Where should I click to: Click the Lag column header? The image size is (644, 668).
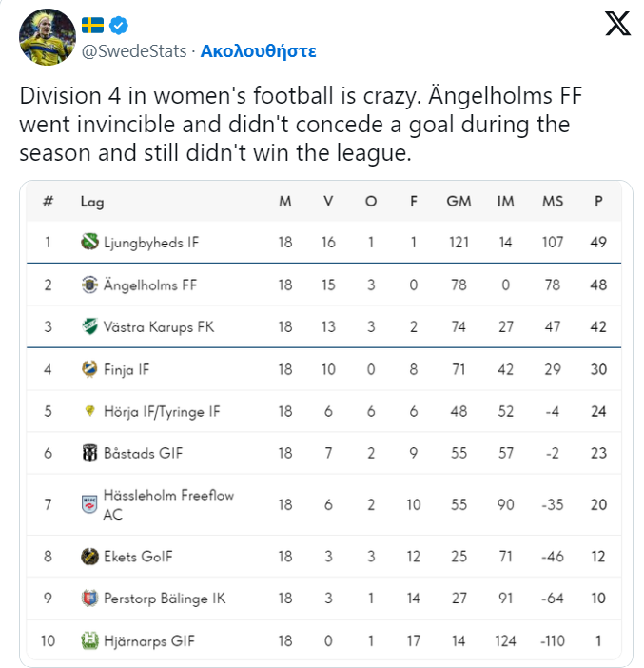[92, 202]
